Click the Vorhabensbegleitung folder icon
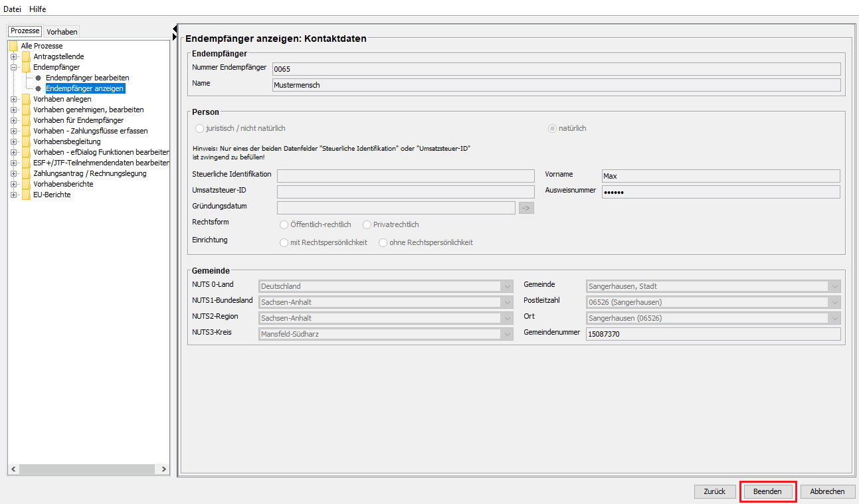Image resolution: width=859 pixels, height=504 pixels. click(x=26, y=141)
